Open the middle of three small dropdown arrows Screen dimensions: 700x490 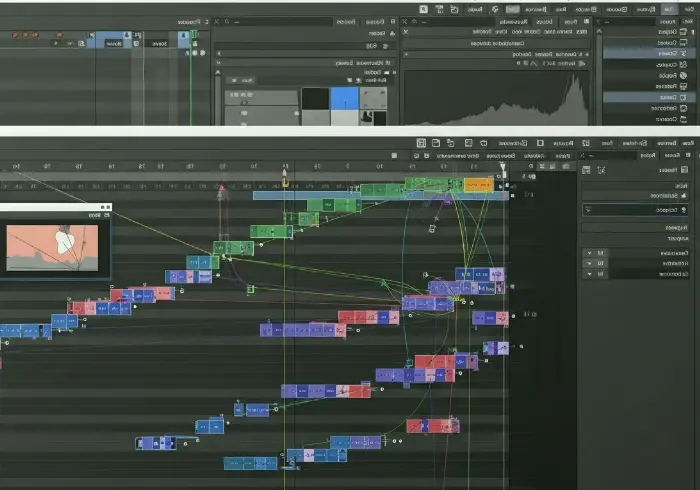[589, 263]
